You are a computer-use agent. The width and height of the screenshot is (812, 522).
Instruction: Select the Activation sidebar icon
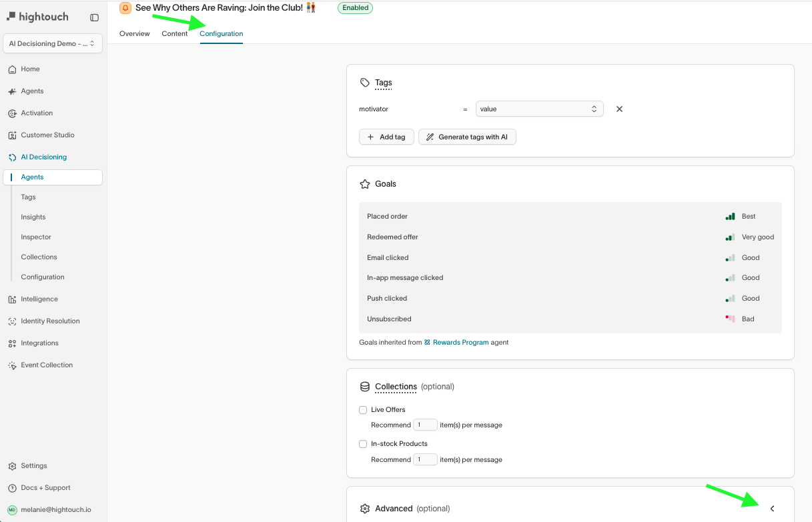tap(13, 113)
